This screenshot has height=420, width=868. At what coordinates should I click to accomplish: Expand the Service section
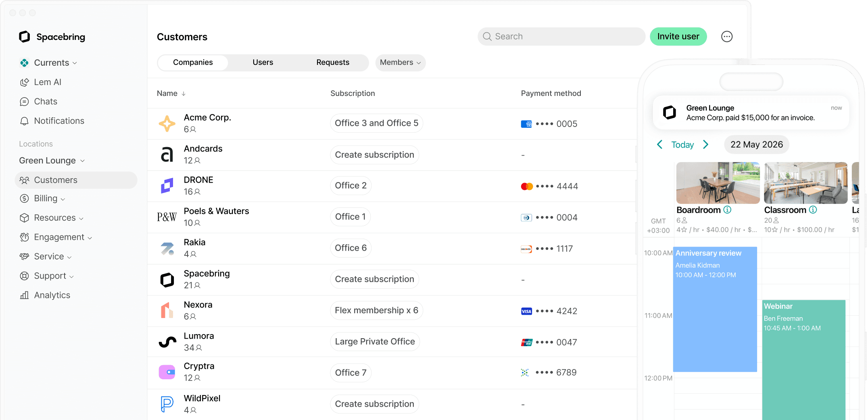(x=46, y=257)
